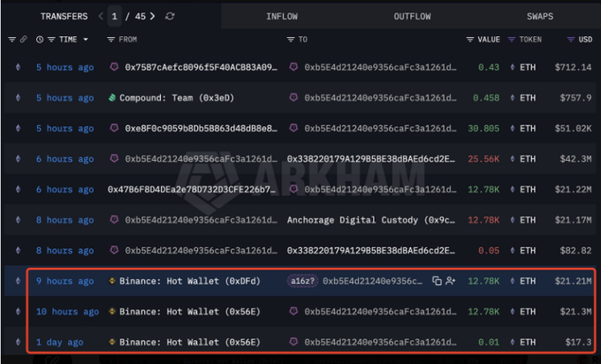Open the VALUE column filter
The width and height of the screenshot is (601, 364).
470,40
